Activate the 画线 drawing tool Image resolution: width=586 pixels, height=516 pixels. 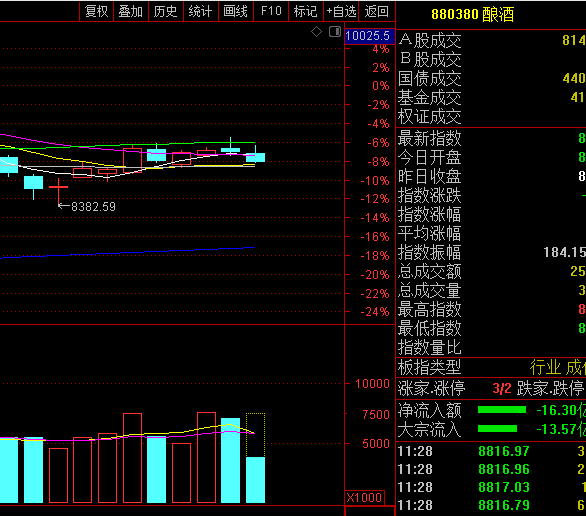pos(235,11)
